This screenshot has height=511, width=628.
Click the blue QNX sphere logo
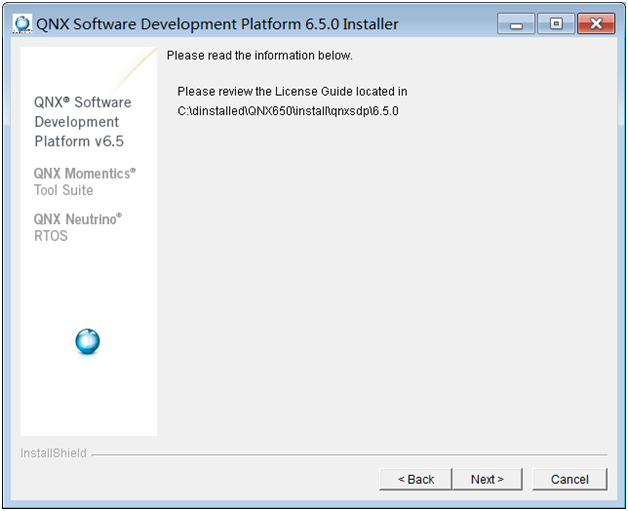click(88, 342)
